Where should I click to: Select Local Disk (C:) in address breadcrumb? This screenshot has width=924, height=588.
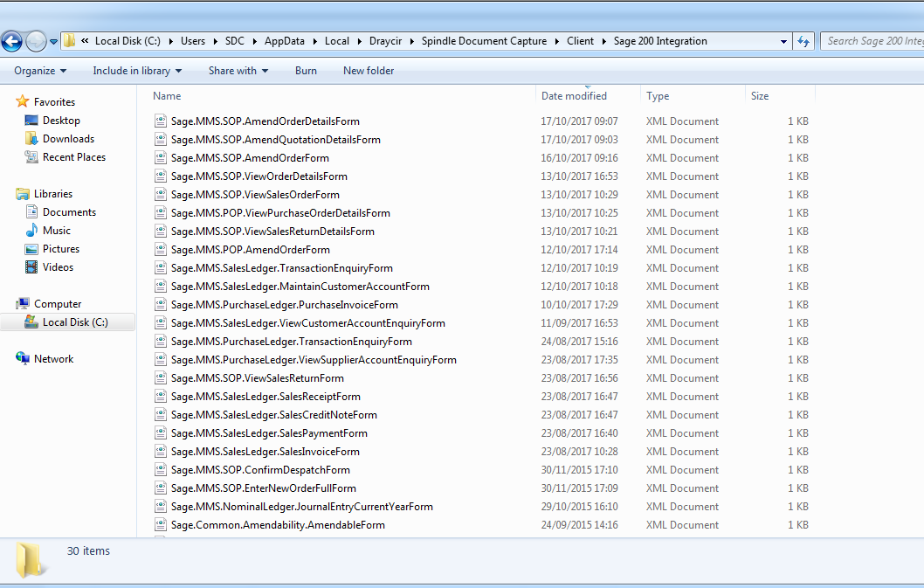128,41
